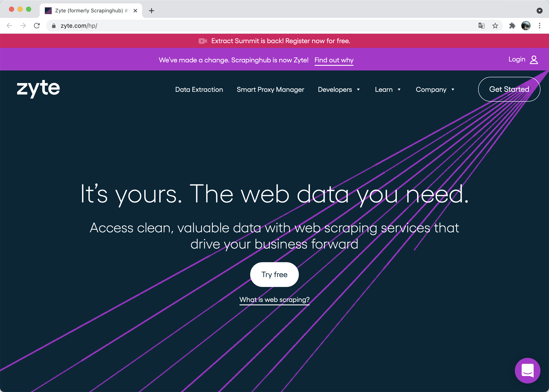Expand the Developers dropdown menu
Viewport: 549px width, 392px height.
tap(339, 89)
